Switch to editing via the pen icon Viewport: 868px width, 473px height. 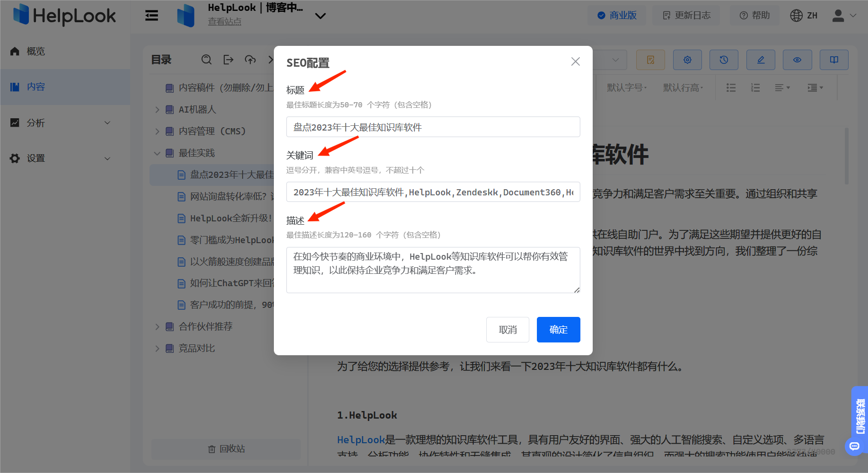pos(760,60)
